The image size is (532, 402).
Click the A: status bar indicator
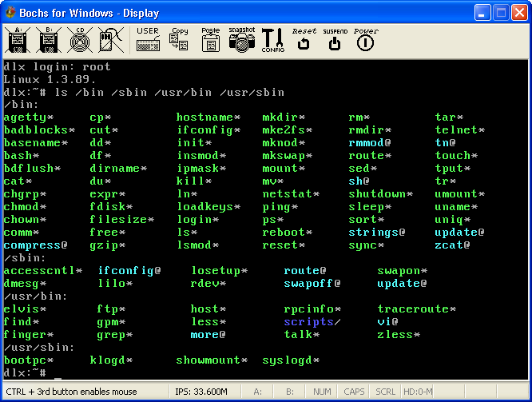point(257,392)
